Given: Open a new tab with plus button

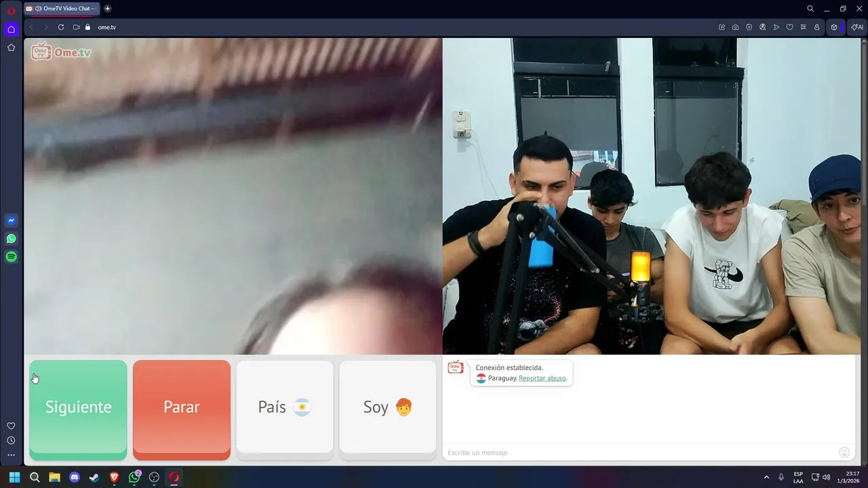Looking at the screenshot, I should (107, 9).
